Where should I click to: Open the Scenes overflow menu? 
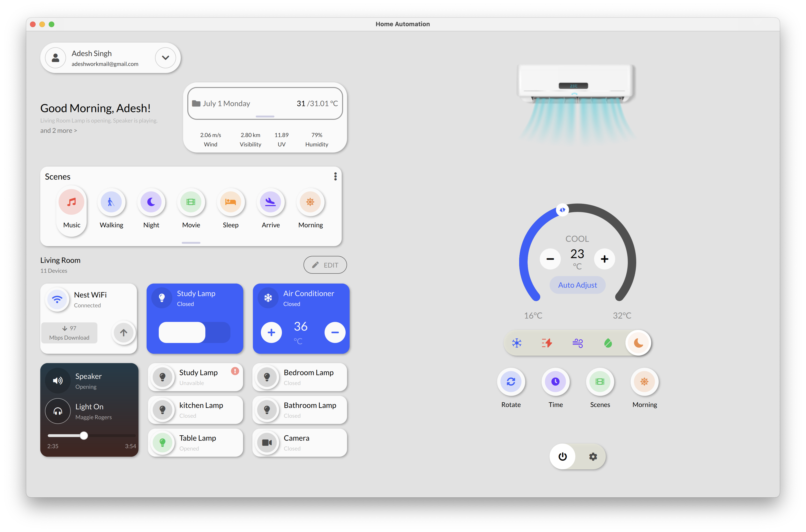tap(335, 176)
